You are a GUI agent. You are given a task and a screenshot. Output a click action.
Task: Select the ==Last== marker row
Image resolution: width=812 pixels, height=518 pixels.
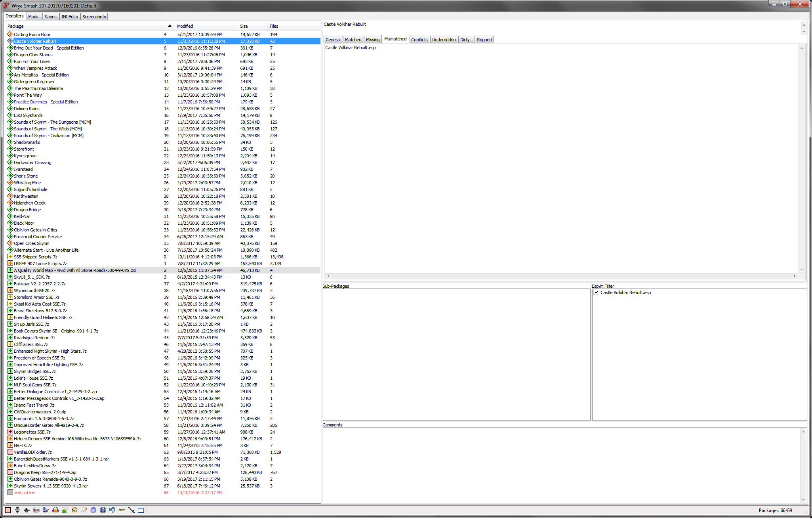(x=163, y=493)
